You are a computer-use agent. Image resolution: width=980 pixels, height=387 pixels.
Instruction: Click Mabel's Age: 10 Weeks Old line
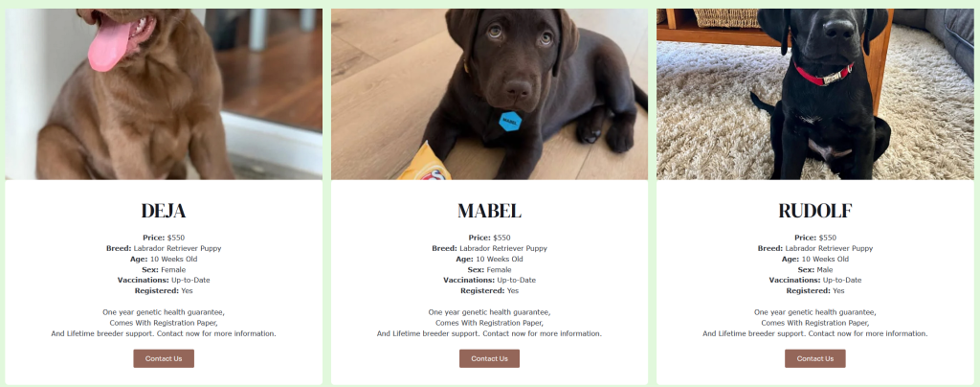[489, 259]
